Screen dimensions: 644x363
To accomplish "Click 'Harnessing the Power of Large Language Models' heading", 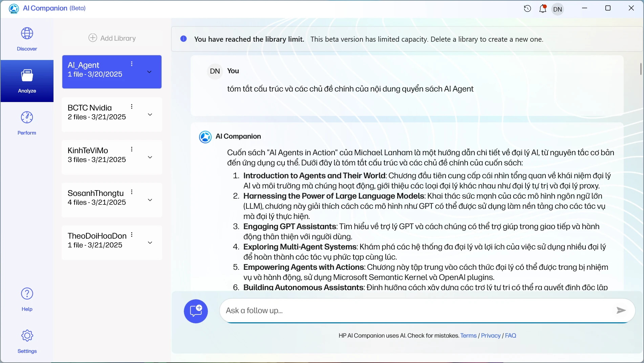I will (x=334, y=196).
